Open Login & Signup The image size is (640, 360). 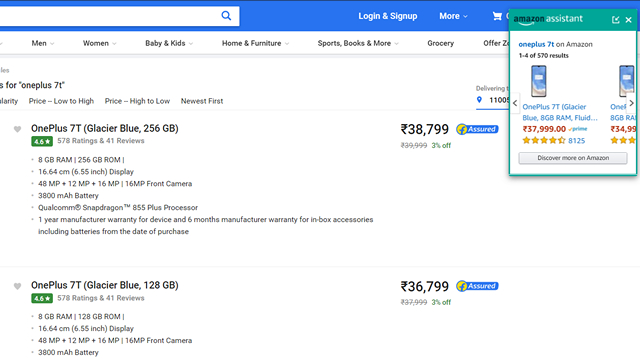(x=388, y=16)
